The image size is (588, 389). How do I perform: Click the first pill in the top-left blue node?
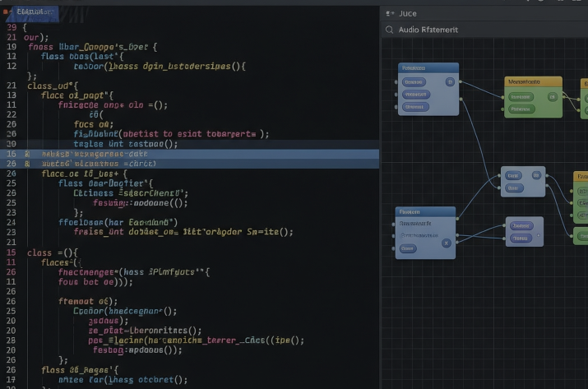[x=414, y=81]
